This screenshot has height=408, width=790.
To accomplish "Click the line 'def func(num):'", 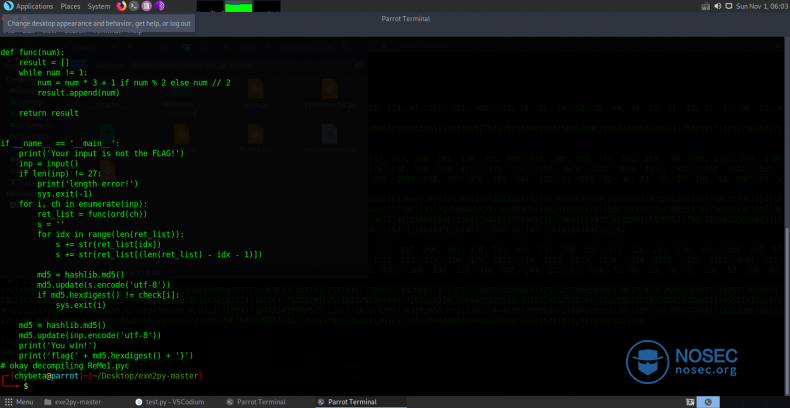I will point(32,52).
